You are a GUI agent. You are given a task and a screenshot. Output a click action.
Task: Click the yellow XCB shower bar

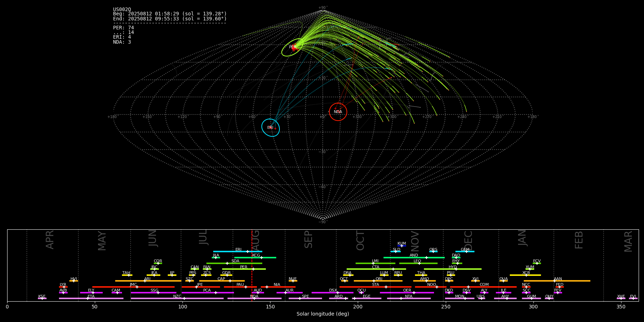[525, 275]
